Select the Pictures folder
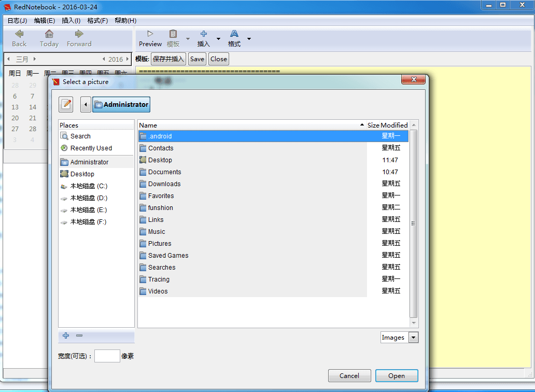535x392 pixels. (273, 244)
